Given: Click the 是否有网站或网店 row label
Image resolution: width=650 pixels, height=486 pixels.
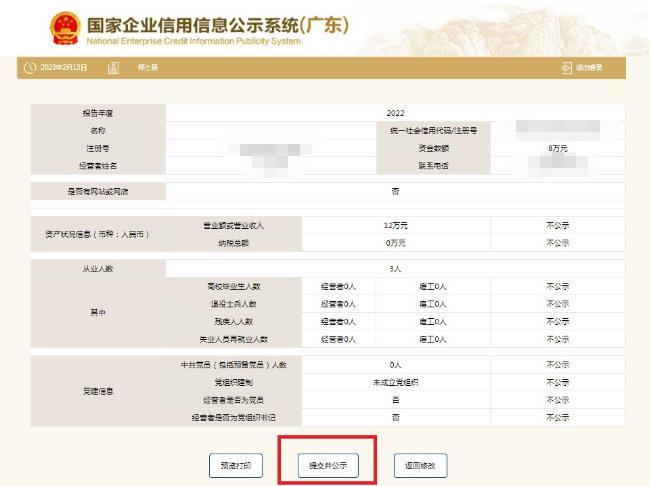Looking at the screenshot, I should 98,190.
